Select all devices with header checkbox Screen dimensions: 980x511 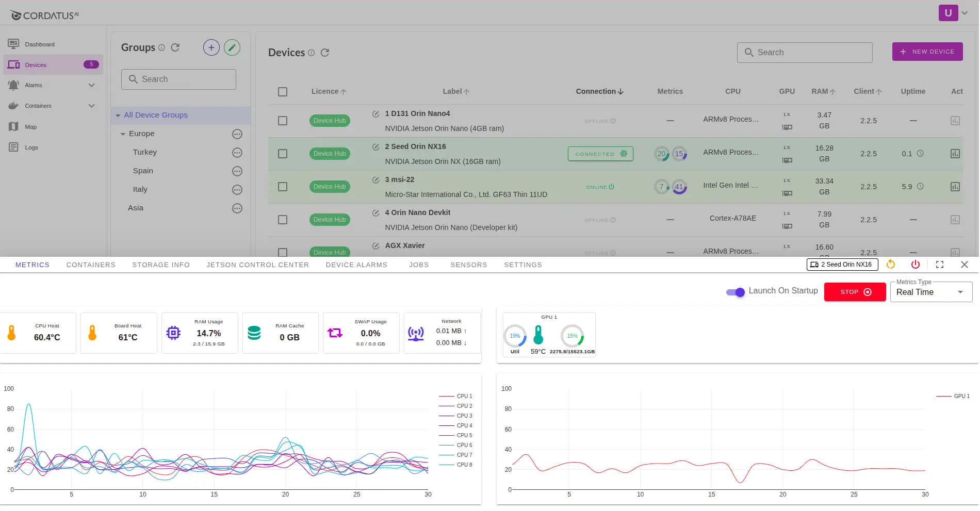[x=283, y=92]
